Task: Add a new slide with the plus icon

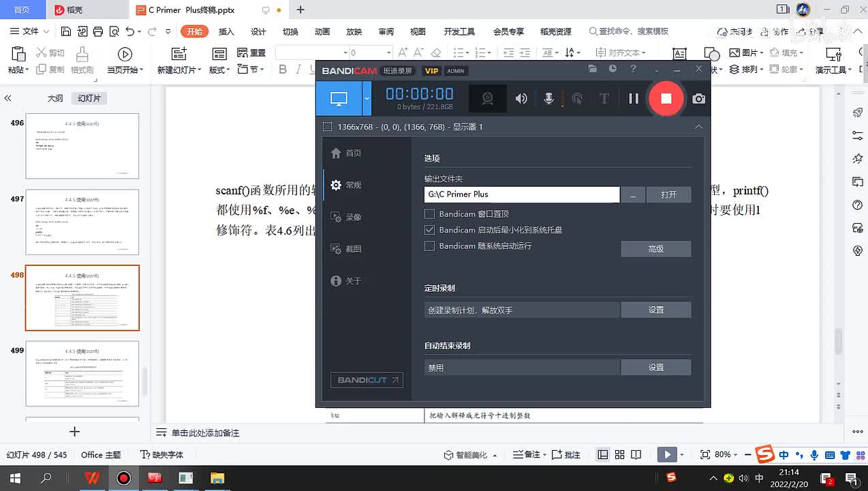Action: coord(75,431)
